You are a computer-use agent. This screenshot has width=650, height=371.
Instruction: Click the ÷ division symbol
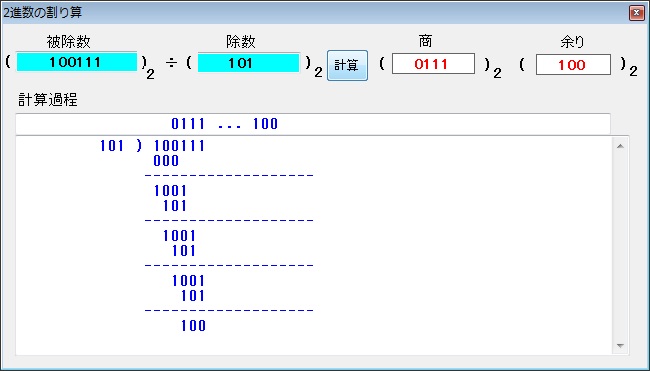(x=171, y=63)
